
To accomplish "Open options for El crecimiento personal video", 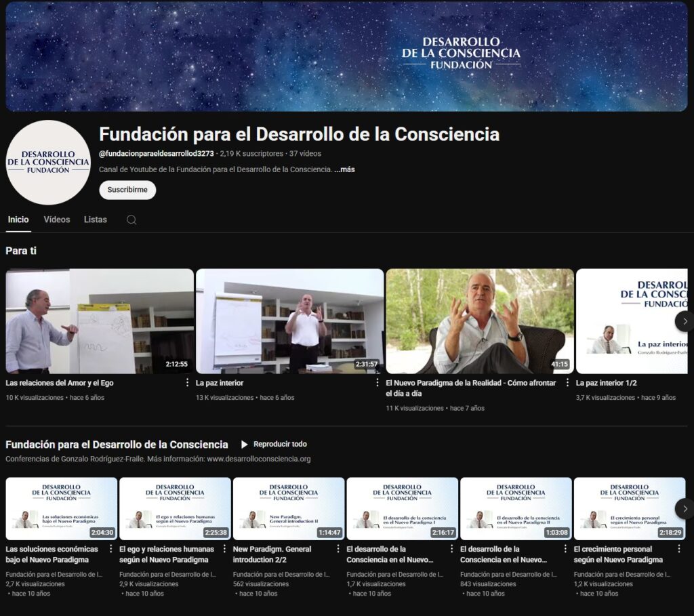I will click(679, 549).
